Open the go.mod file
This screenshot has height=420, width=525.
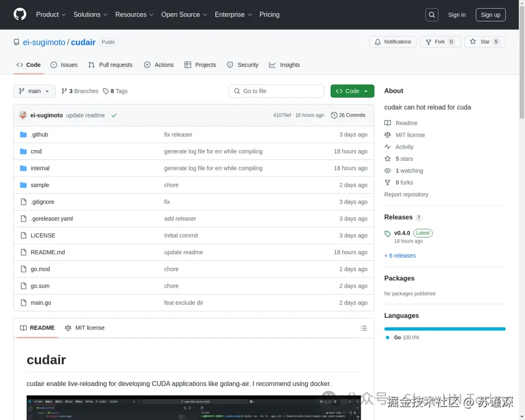pyautogui.click(x=40, y=269)
